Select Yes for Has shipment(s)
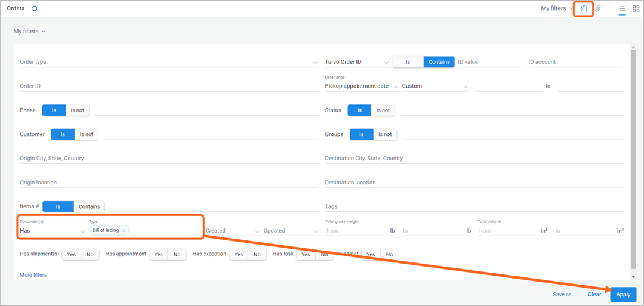Screen dimensions: 644x306 [x=72, y=255]
